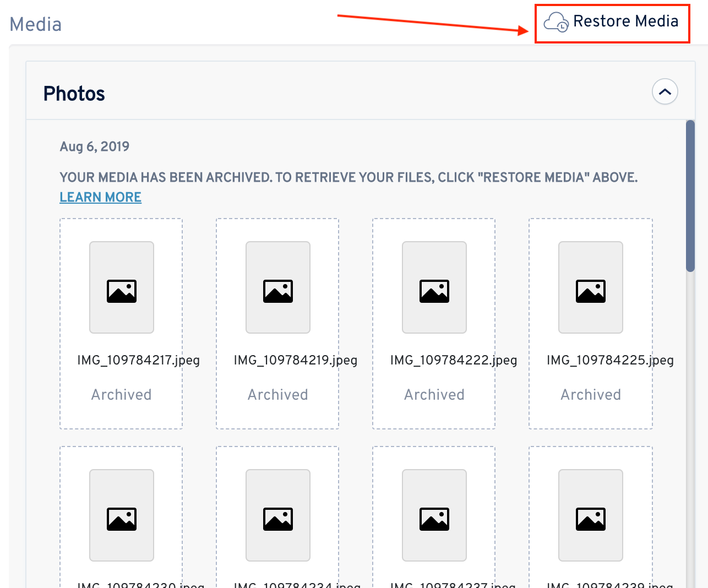This screenshot has height=588, width=708.
Task: Click Archived status under IMG_109784217.jpeg
Action: point(121,394)
